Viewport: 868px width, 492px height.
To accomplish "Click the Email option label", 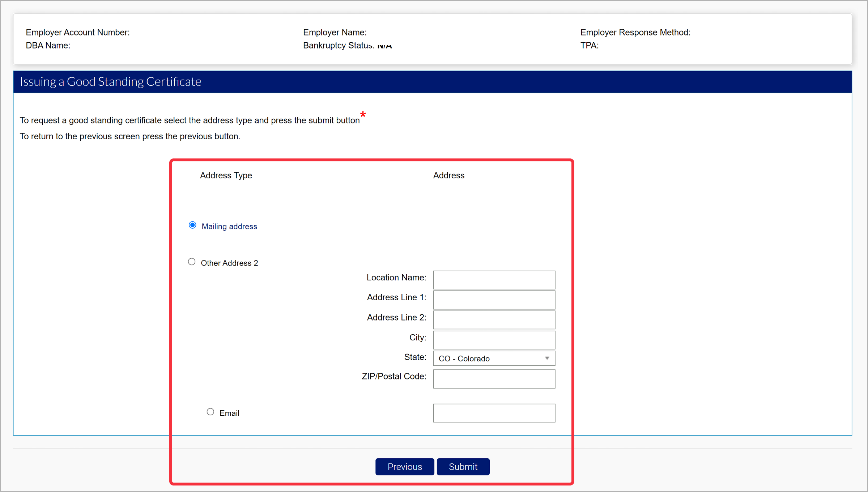I will click(x=229, y=413).
